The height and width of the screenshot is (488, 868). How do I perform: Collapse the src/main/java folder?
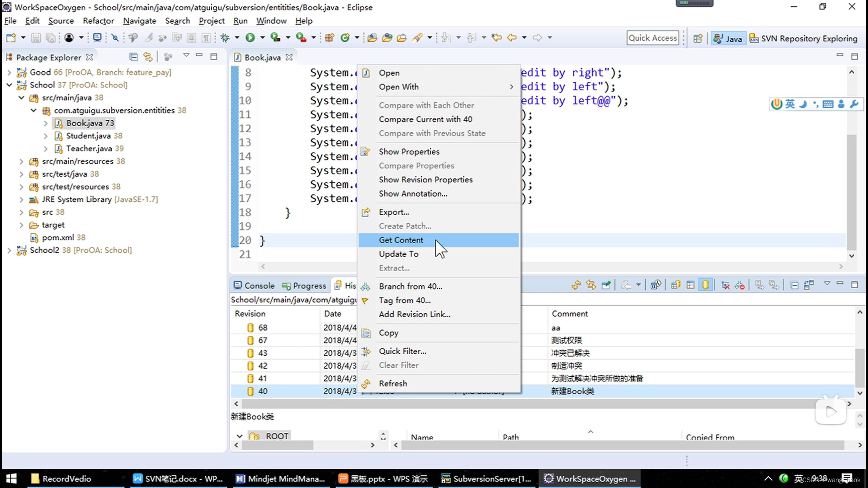[21, 98]
